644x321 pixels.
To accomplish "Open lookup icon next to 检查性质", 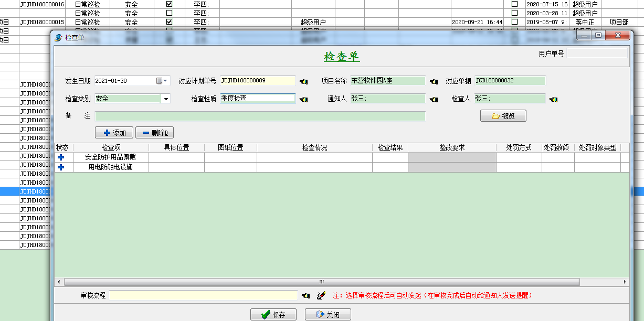I will [303, 99].
